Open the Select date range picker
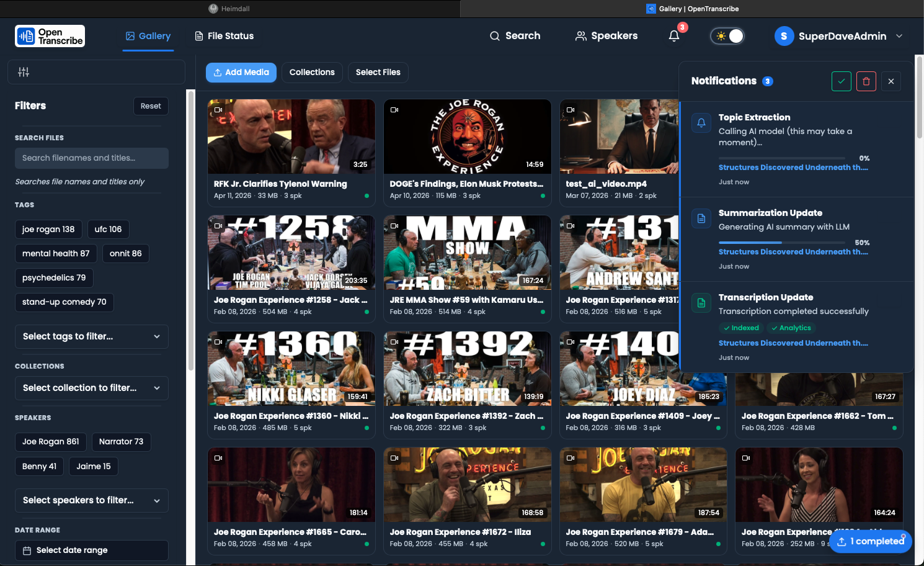This screenshot has height=566, width=924. pyautogui.click(x=92, y=550)
